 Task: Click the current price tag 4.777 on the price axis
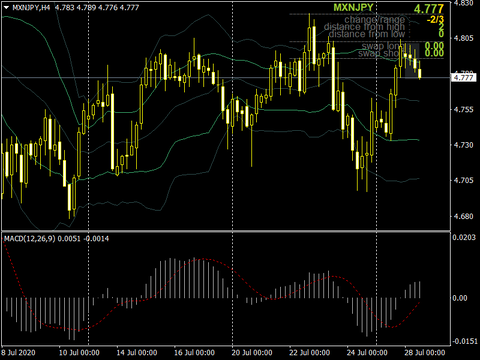(x=463, y=78)
